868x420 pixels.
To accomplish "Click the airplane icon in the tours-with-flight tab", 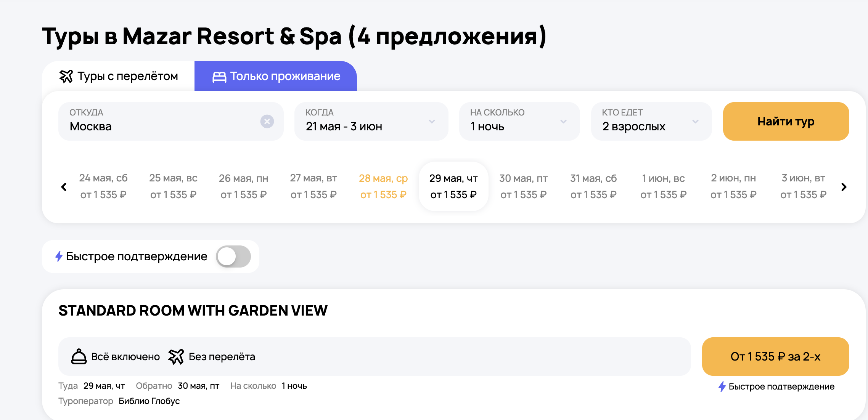I will tap(66, 76).
